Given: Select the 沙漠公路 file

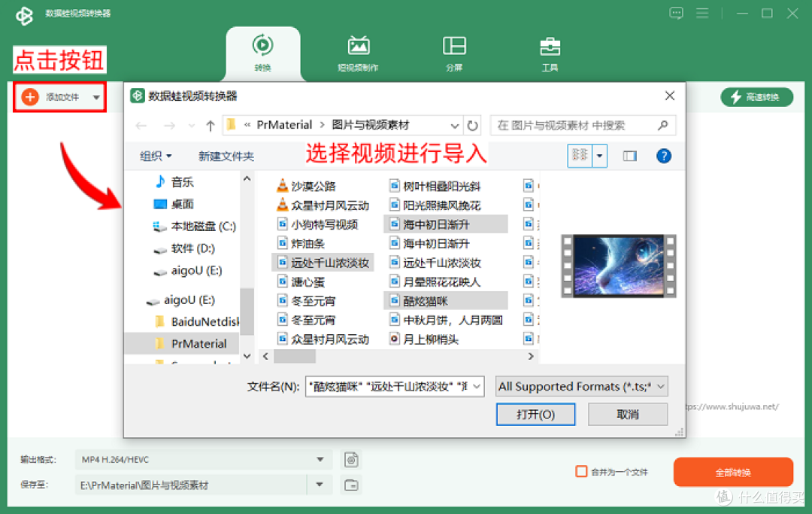Looking at the screenshot, I should pyautogui.click(x=306, y=186).
